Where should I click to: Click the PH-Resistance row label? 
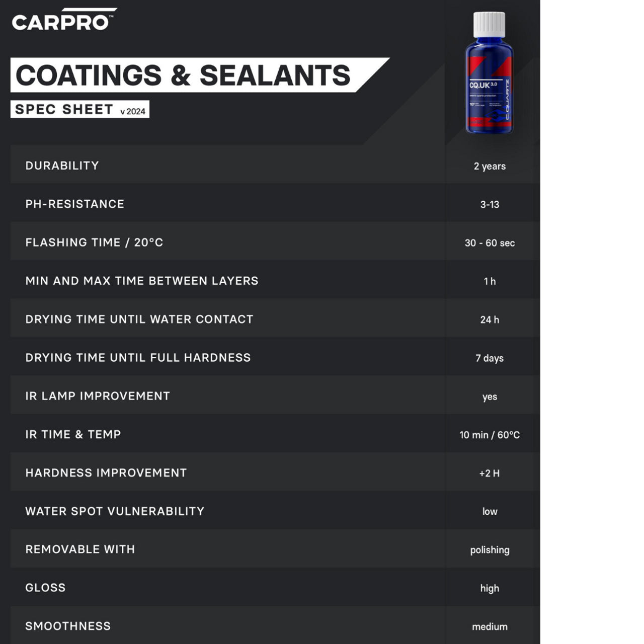(74, 204)
